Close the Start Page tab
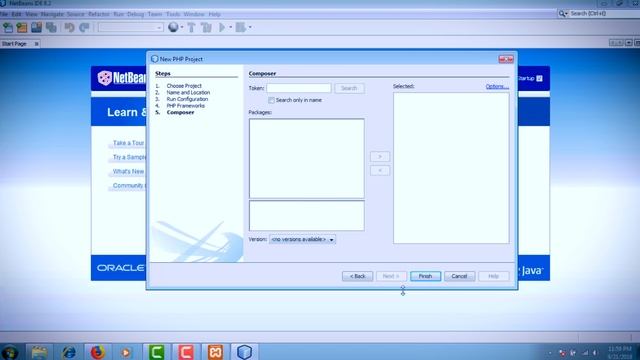640x360 pixels. [36, 44]
